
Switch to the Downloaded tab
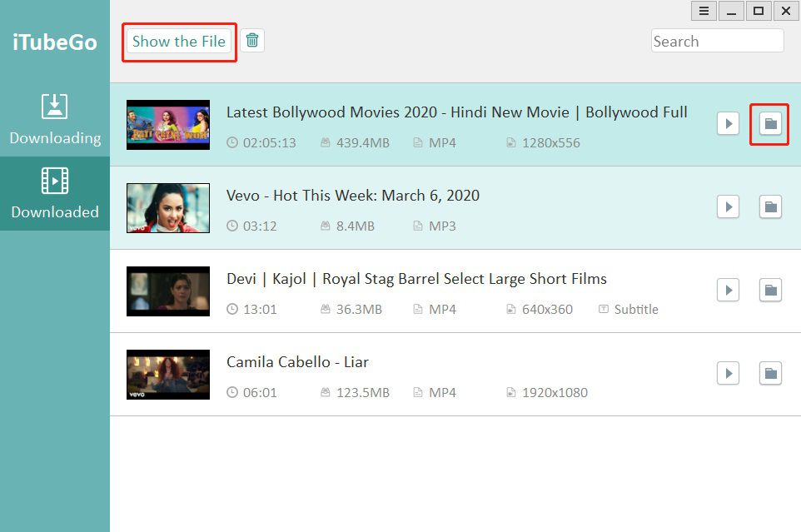[55, 193]
